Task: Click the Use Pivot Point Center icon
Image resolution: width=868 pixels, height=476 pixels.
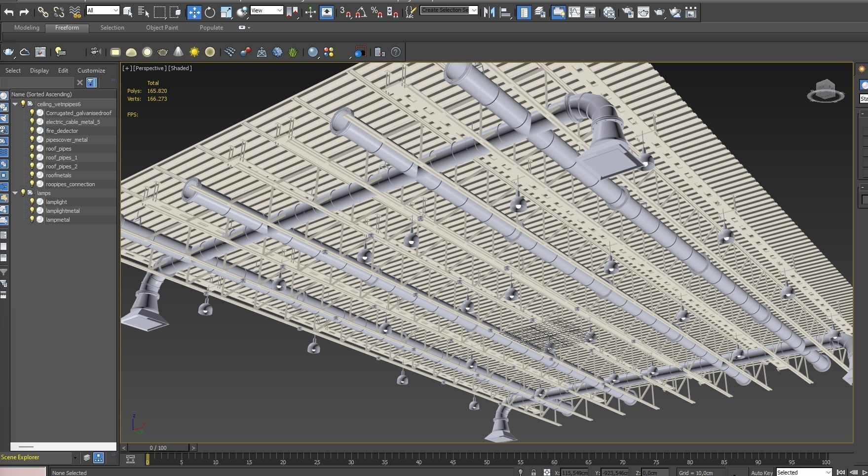Action: 292,12
